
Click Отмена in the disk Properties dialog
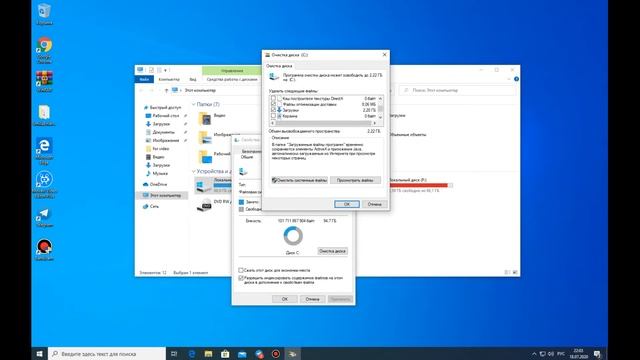coord(312,299)
